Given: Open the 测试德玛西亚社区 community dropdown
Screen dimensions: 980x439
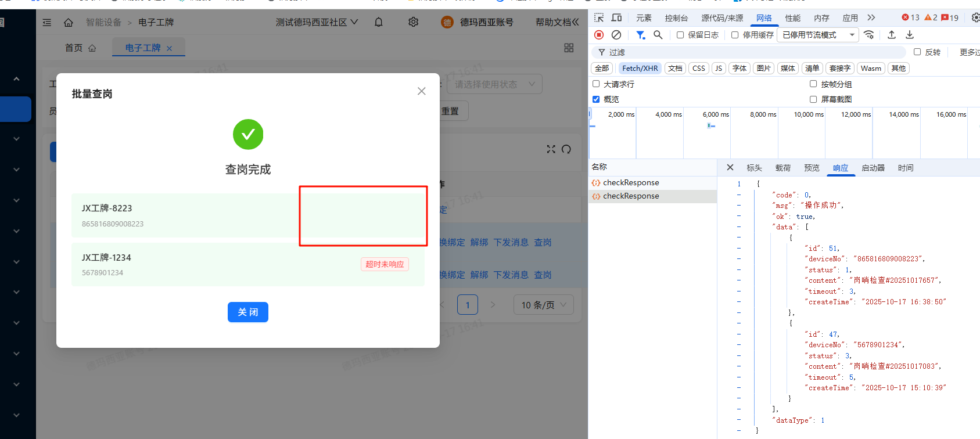Looking at the screenshot, I should click(x=317, y=22).
